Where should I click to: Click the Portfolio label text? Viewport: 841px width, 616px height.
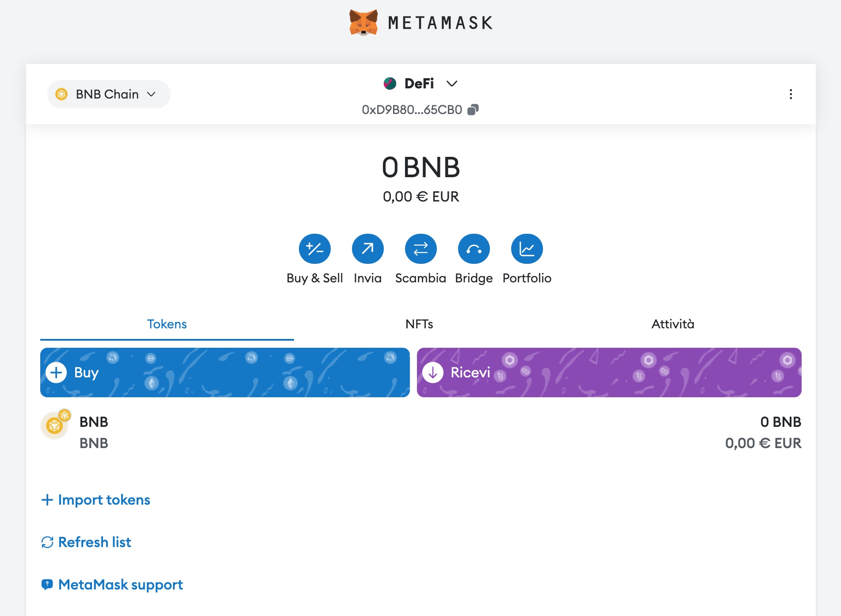[x=527, y=278]
